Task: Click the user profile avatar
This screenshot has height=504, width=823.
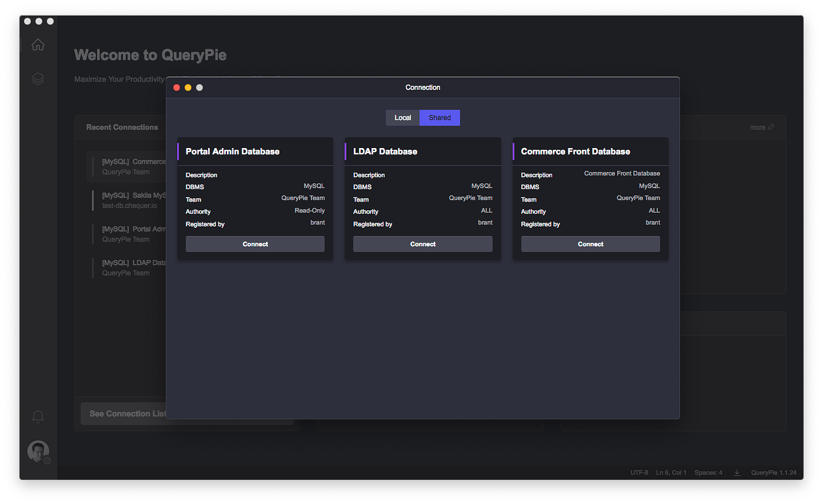Action: [x=38, y=451]
